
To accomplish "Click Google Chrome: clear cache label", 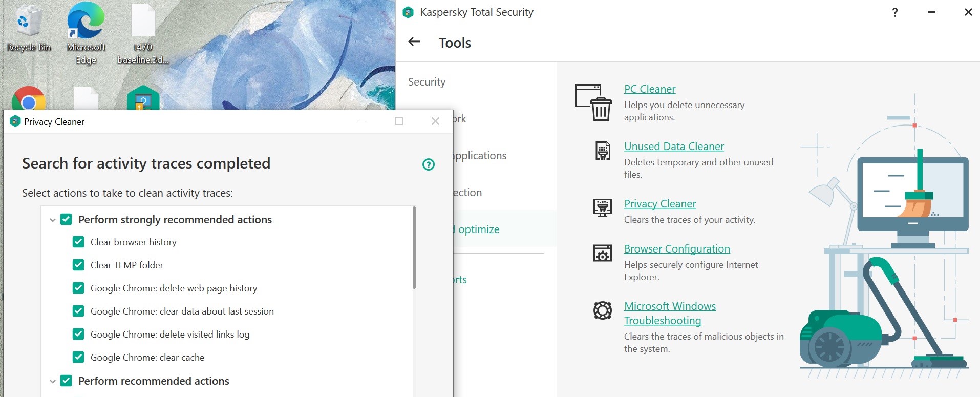I will coord(147,357).
